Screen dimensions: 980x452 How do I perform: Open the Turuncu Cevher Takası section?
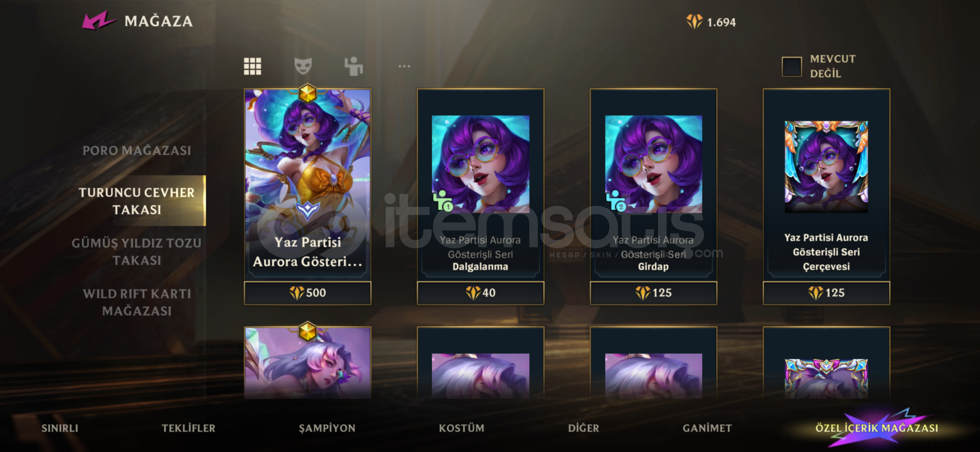coord(137,201)
